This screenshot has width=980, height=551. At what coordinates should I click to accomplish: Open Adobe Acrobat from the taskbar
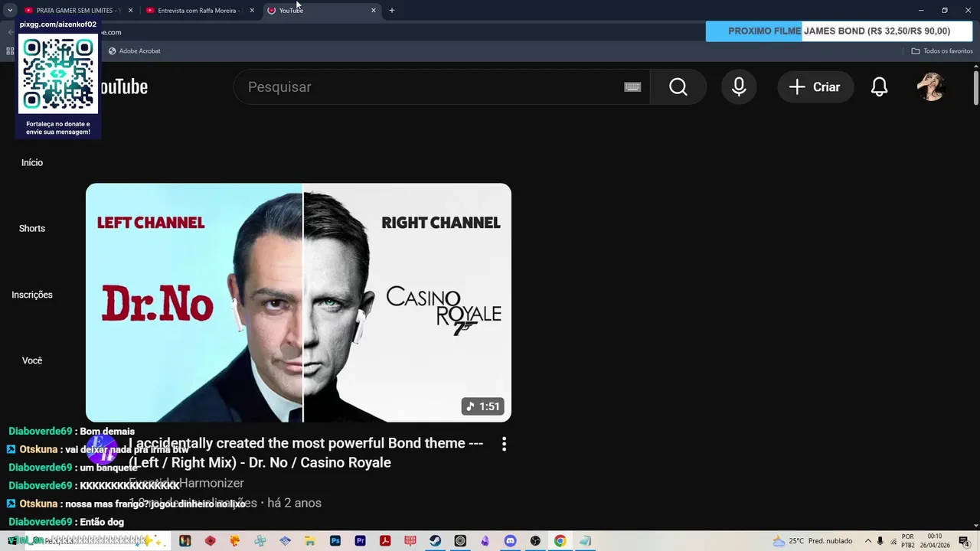point(385,541)
